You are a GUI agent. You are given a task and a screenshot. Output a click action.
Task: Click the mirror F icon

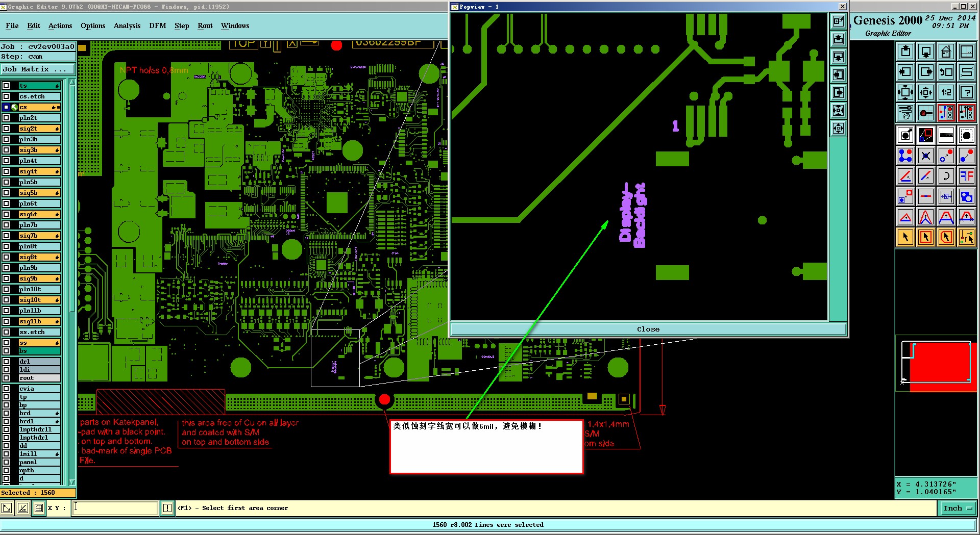pyautogui.click(x=966, y=176)
